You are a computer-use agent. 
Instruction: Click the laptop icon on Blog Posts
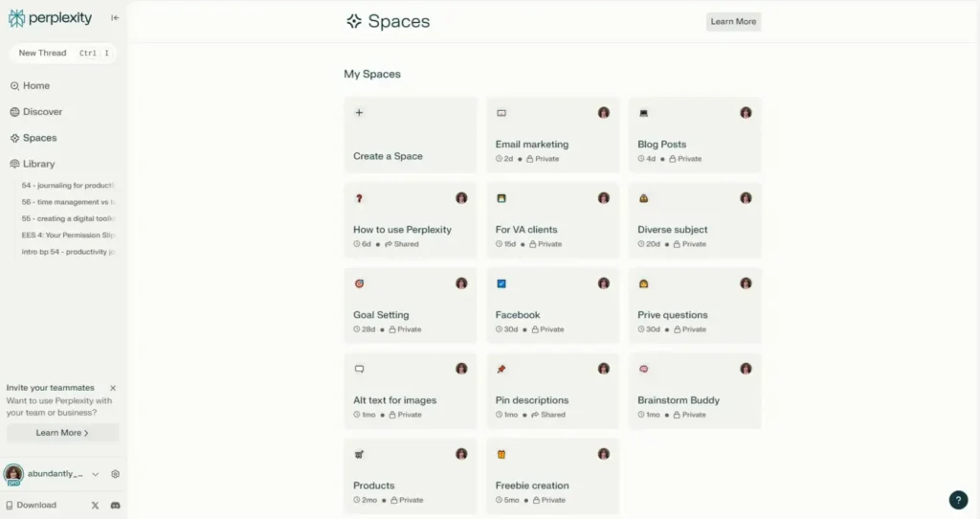tap(644, 113)
